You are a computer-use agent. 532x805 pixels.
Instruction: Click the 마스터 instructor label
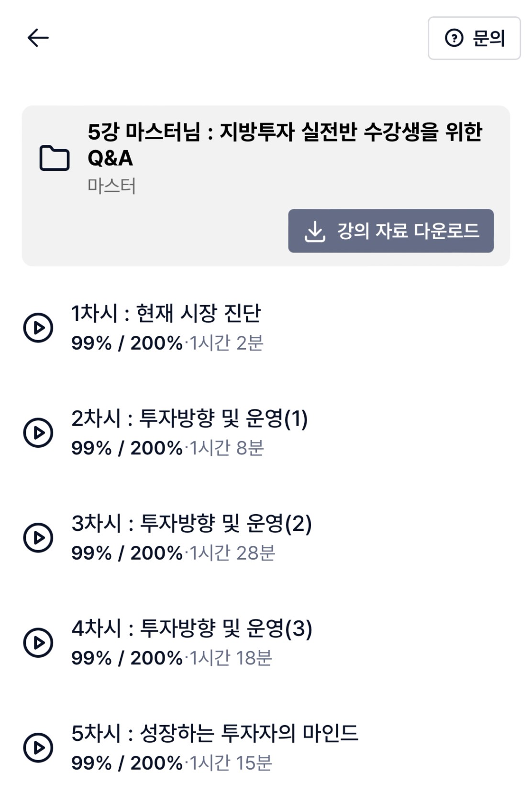click(x=111, y=186)
